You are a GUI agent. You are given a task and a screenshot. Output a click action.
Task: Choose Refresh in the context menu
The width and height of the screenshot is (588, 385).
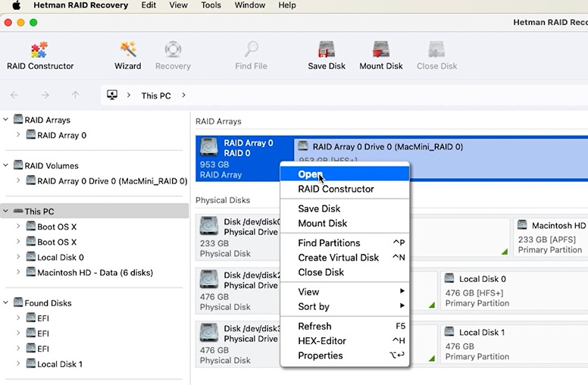[345, 326]
